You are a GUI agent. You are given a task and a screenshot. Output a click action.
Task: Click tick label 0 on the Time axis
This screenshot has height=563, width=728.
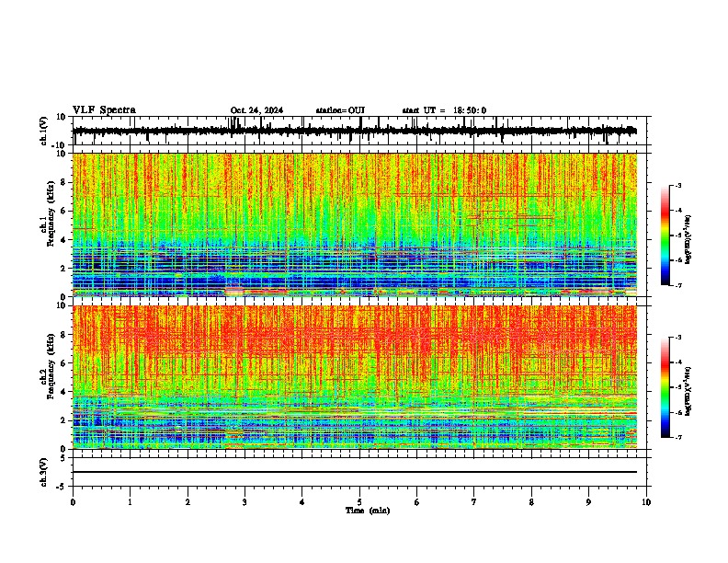(x=73, y=502)
